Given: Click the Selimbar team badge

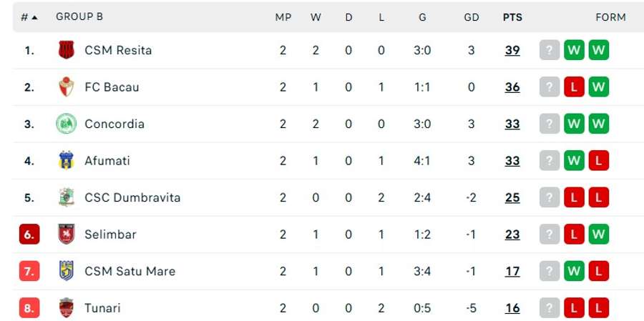Looking at the screenshot, I should (x=66, y=234).
